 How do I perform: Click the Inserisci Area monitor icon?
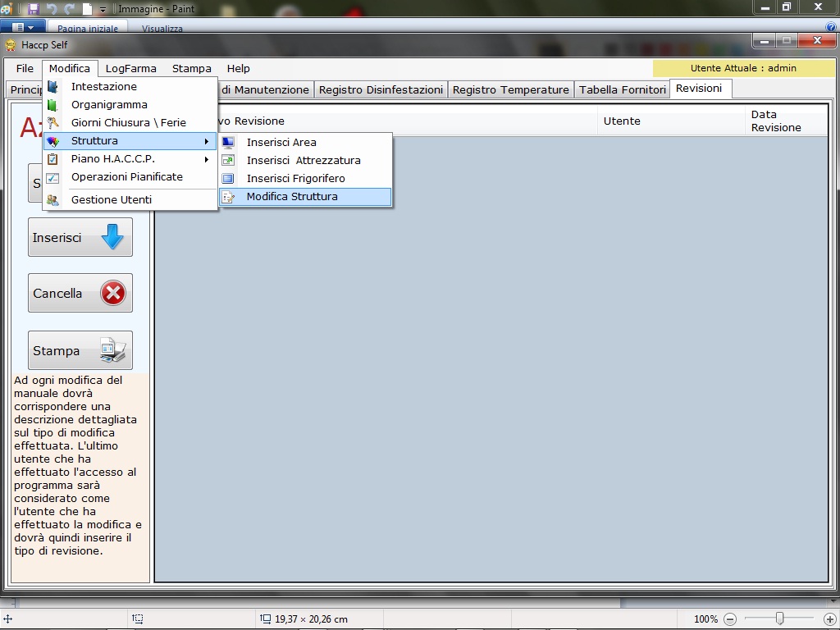[x=228, y=143]
